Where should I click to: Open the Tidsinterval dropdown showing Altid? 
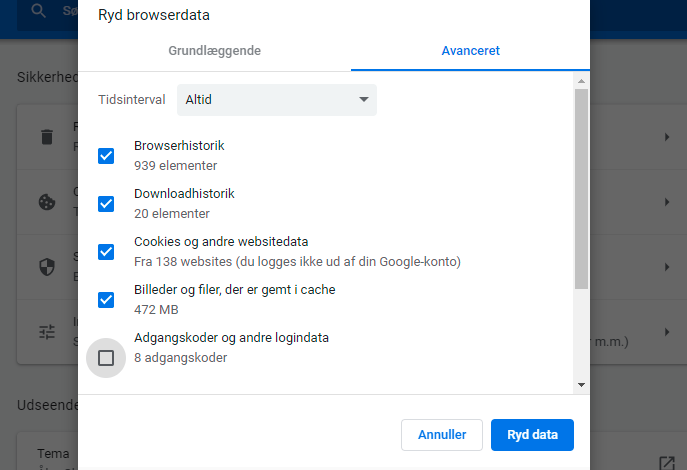pos(277,100)
